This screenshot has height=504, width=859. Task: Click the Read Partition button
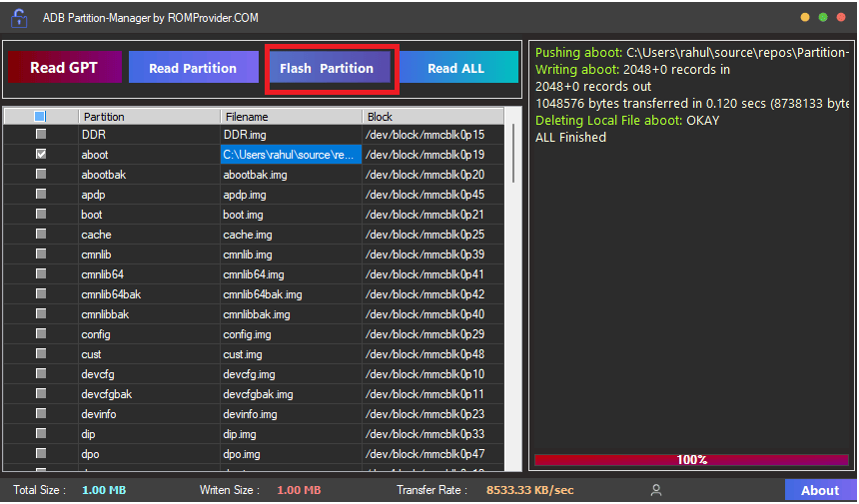pyautogui.click(x=194, y=67)
